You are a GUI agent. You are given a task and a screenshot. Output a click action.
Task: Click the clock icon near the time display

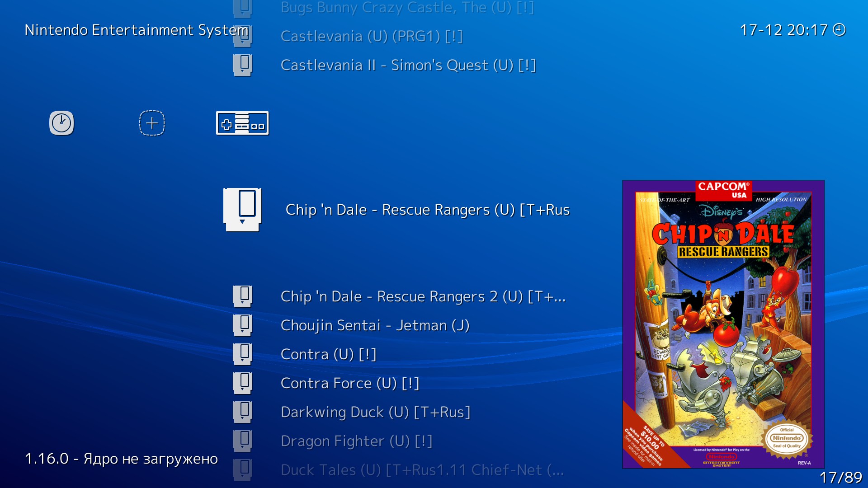839,30
